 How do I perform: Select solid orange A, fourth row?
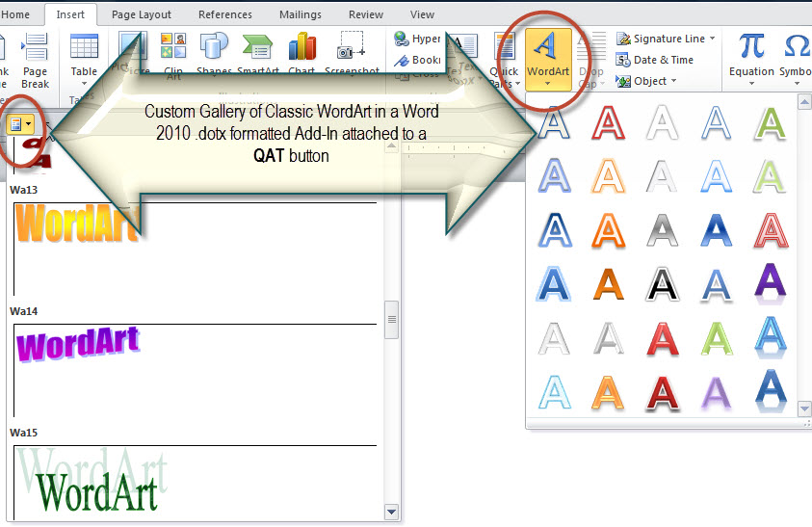pos(608,284)
